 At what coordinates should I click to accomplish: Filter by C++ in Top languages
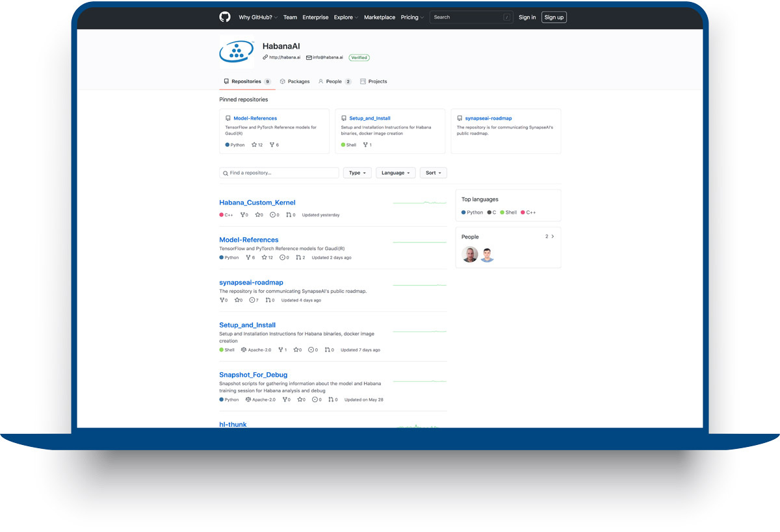[x=528, y=212]
